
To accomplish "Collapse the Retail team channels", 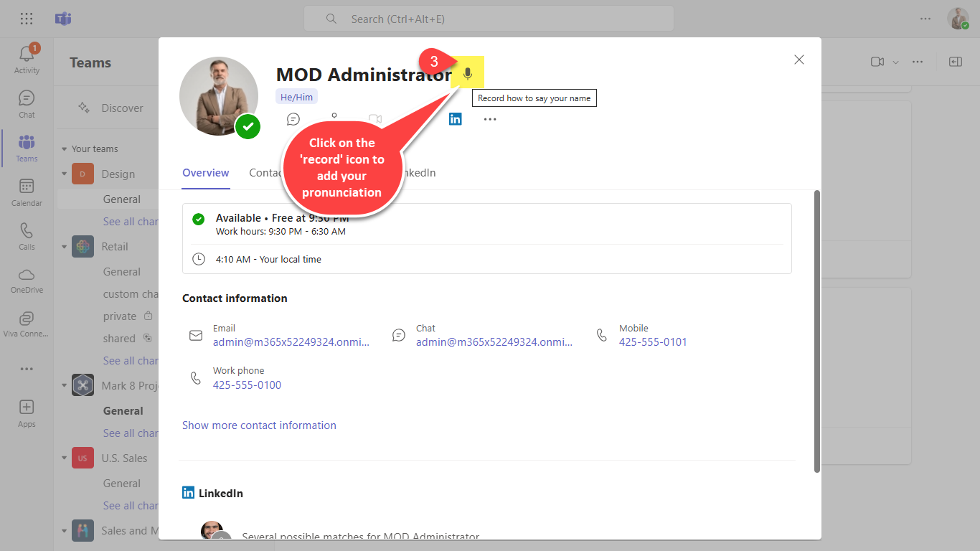I will [64, 247].
